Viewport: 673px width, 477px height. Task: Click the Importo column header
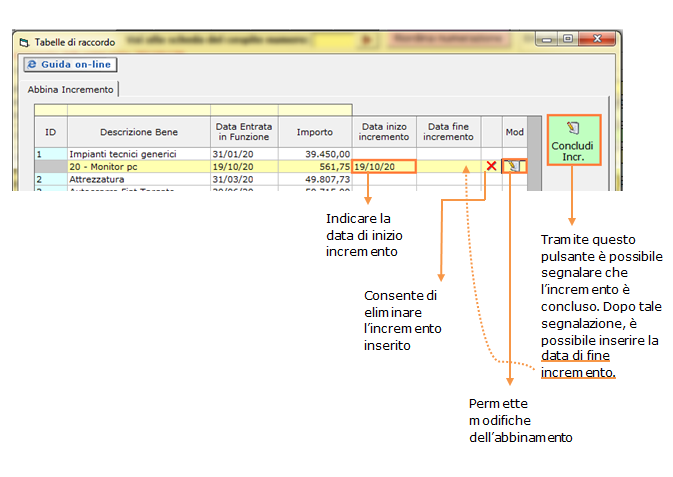[x=315, y=132]
